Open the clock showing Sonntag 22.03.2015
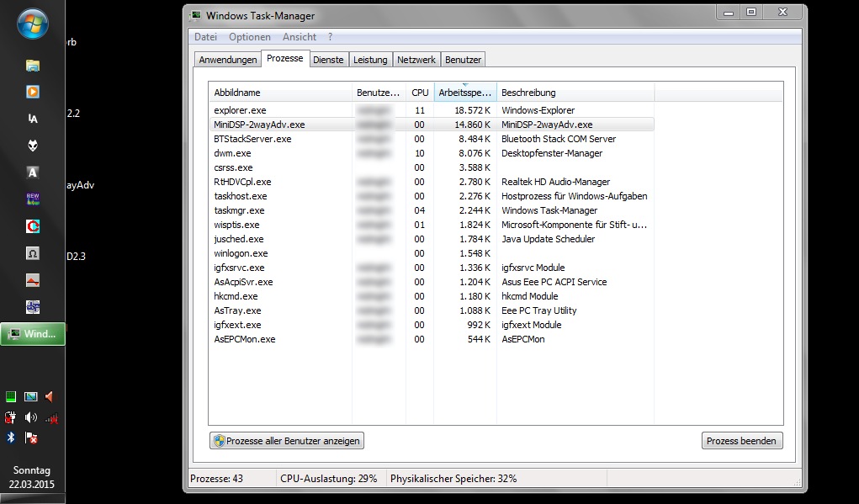Viewport: 859px width, 504px height. point(32,477)
